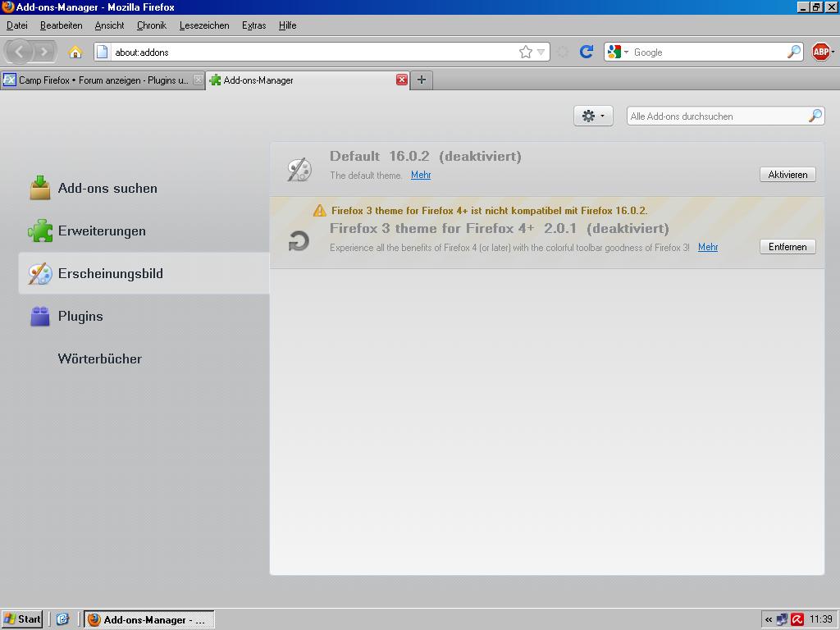Open the address bar history dropdown arrow

coord(541,52)
